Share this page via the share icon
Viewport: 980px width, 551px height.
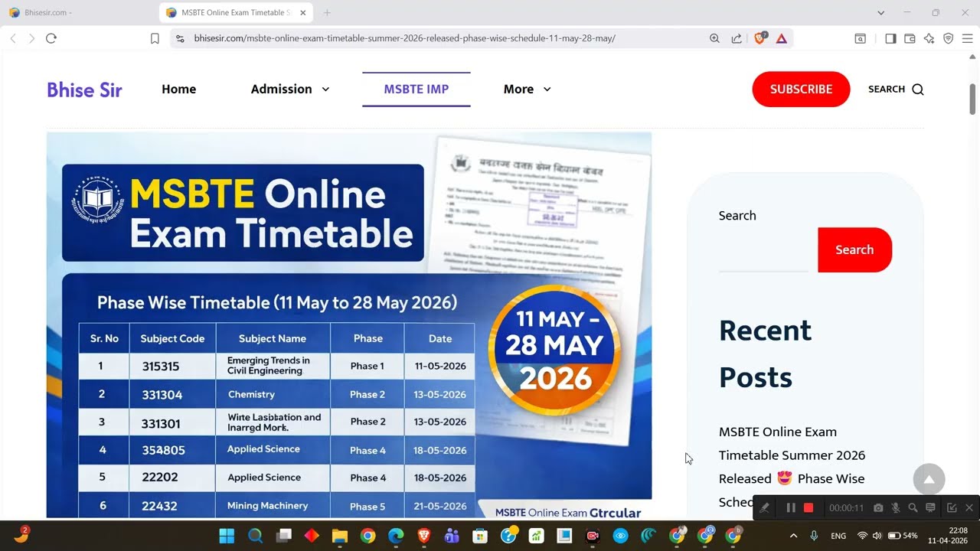click(737, 38)
